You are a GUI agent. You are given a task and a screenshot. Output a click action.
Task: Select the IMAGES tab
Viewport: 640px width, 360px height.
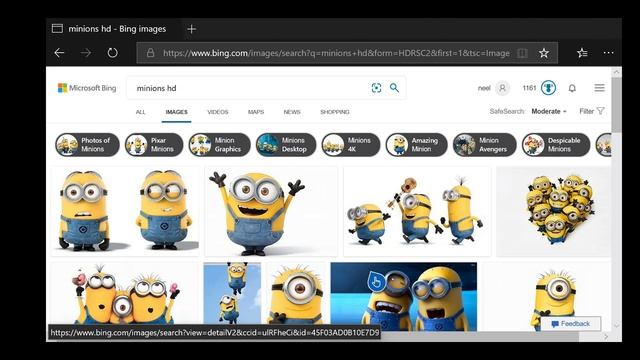(176, 112)
